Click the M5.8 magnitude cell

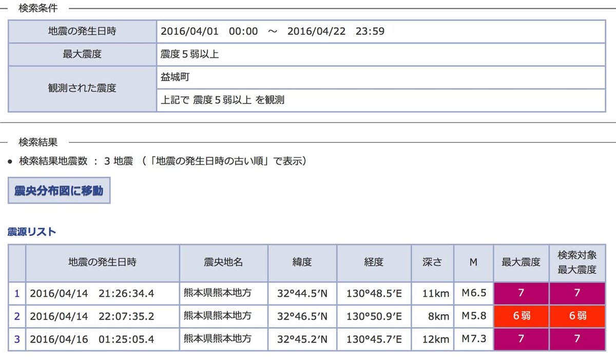point(473,316)
